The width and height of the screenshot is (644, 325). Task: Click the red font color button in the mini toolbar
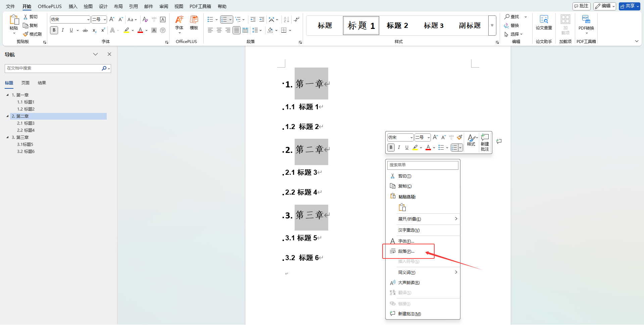pos(428,147)
